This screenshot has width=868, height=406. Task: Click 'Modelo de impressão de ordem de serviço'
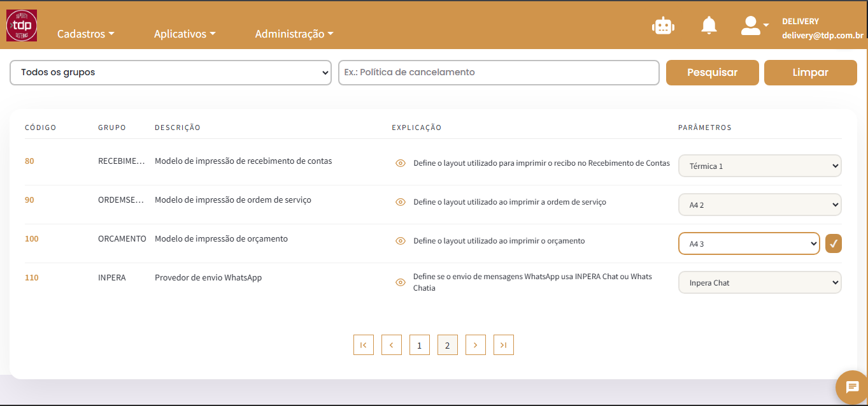(x=233, y=200)
